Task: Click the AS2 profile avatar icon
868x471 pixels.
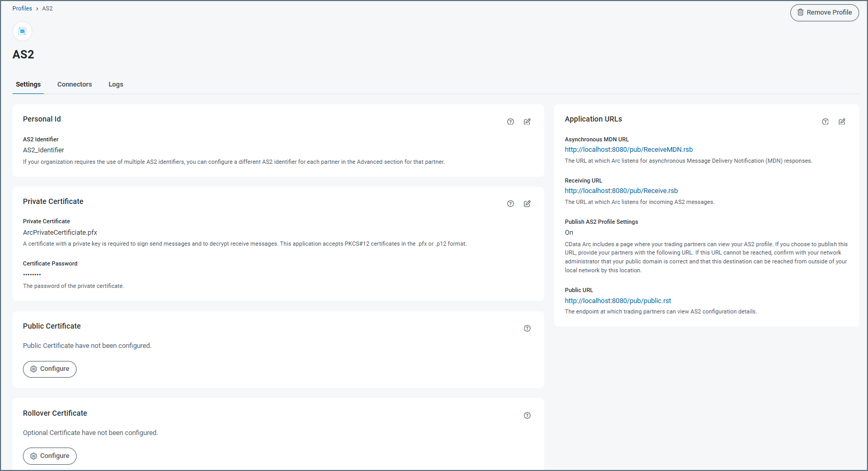Action: coord(22,31)
